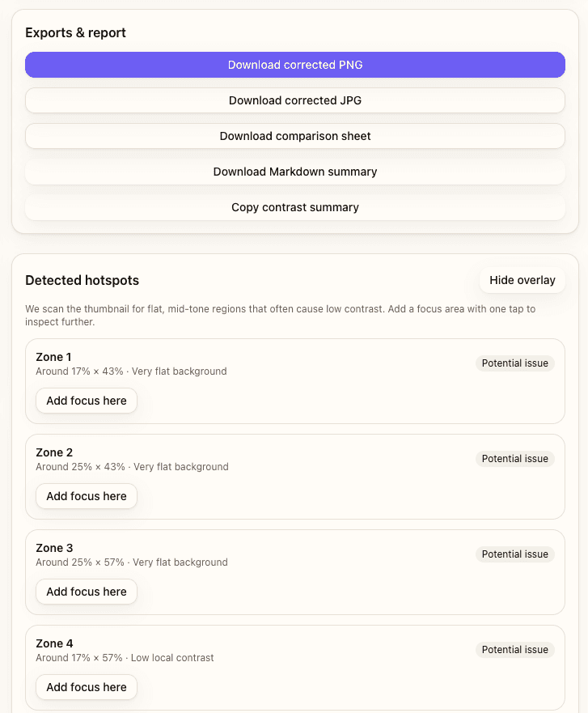Download the Markdown summary

click(x=294, y=172)
